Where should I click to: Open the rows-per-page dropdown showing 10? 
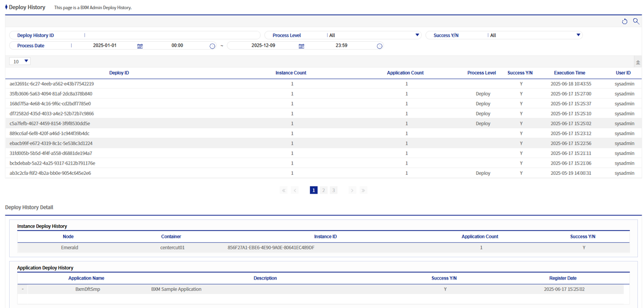click(x=20, y=61)
